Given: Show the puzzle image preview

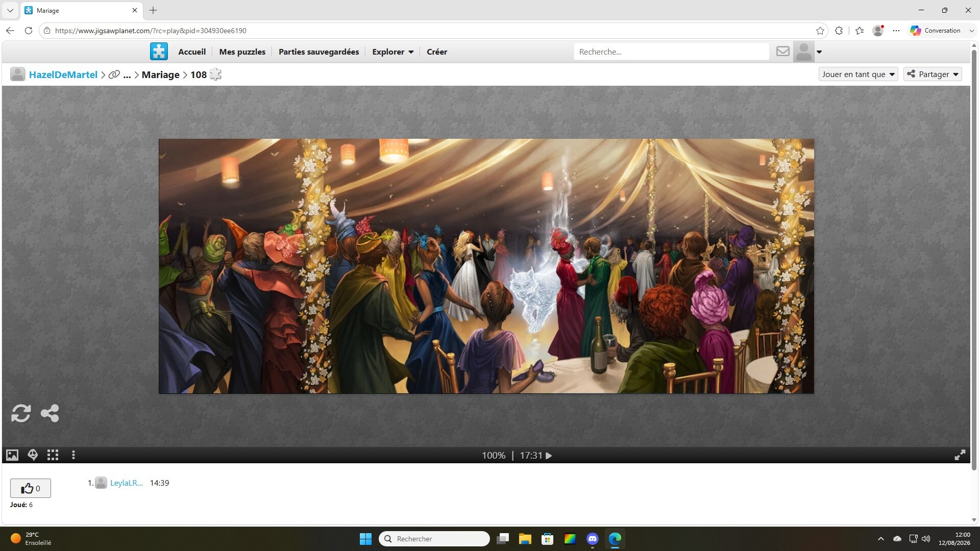Looking at the screenshot, I should click(12, 455).
